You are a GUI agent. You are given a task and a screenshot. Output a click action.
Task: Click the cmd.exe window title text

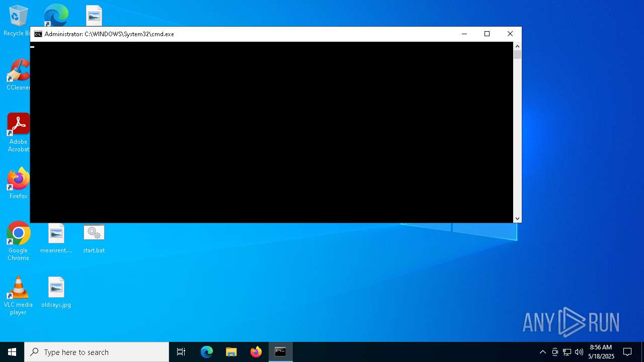[109, 34]
